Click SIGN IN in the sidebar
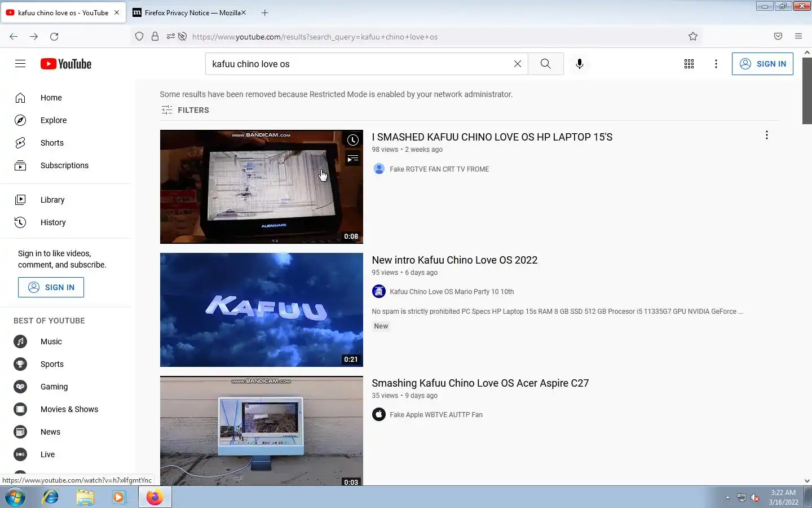This screenshot has height=508, width=812. (x=51, y=287)
